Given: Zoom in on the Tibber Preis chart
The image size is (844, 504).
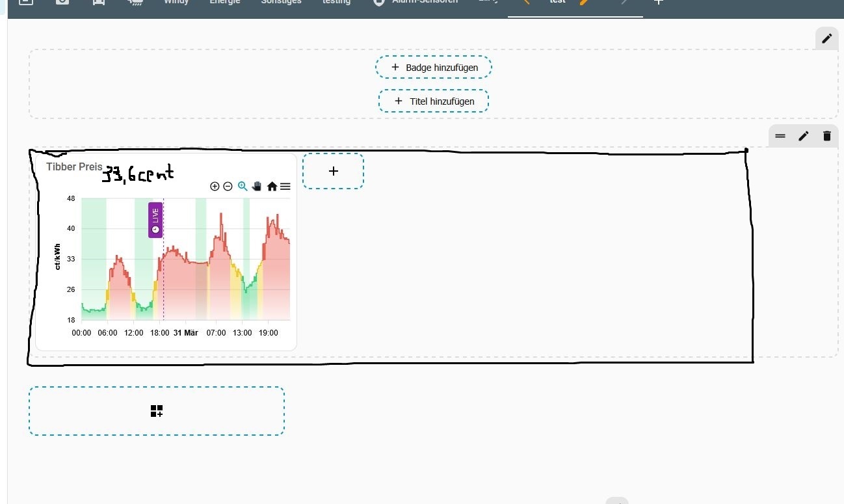Looking at the screenshot, I should click(x=215, y=187).
